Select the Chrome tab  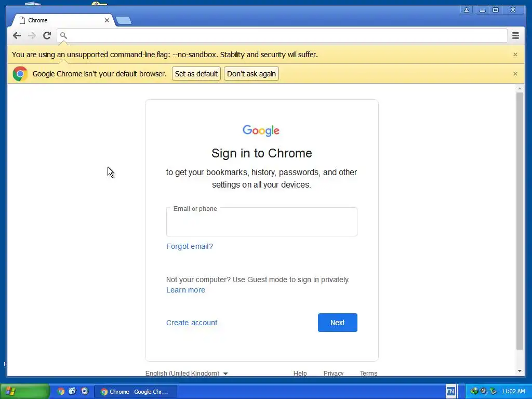click(x=63, y=20)
